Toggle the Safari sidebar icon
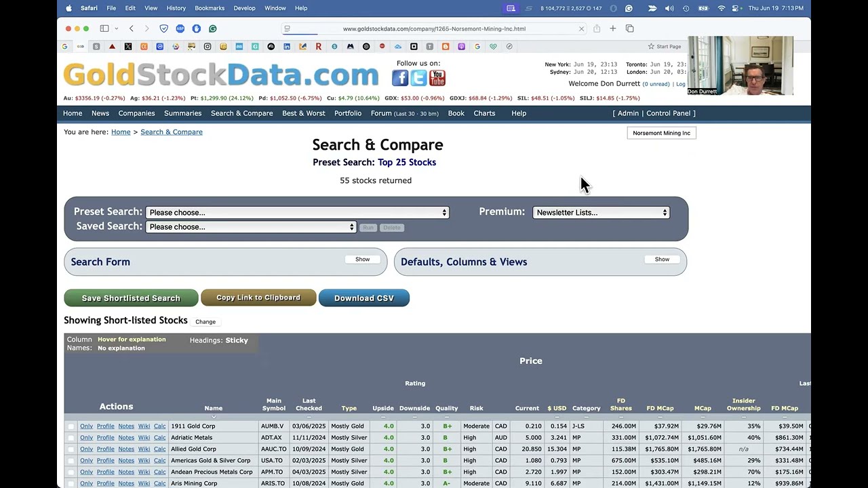 104,28
